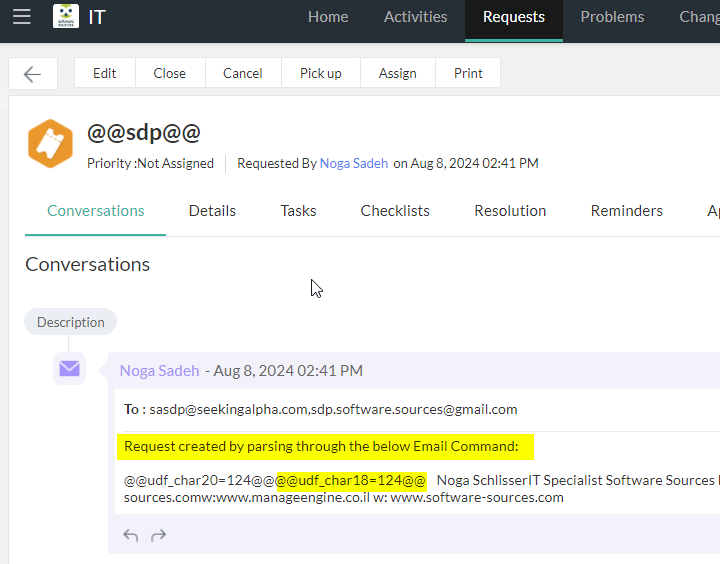720x564 pixels.
Task: Open the Checklists tab
Action: coord(395,211)
